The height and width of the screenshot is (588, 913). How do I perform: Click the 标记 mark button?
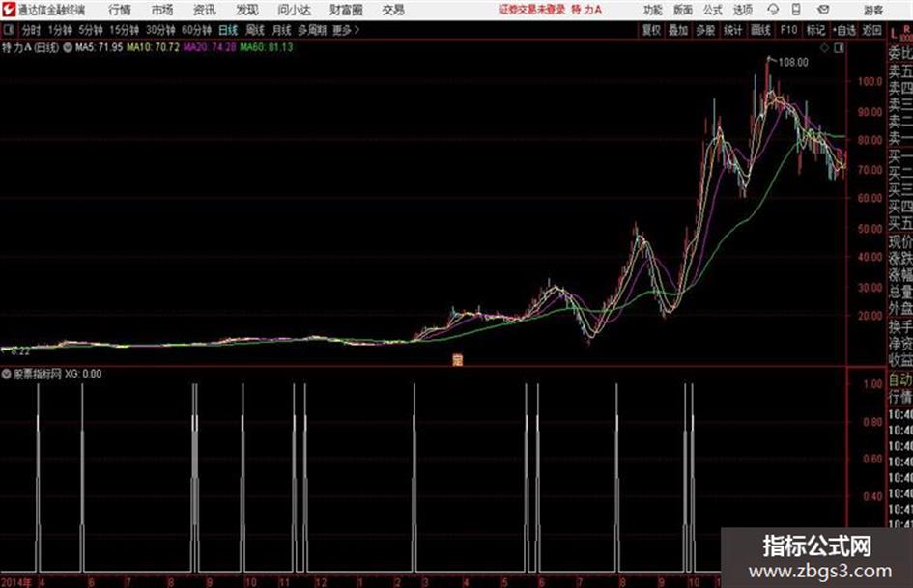click(x=815, y=30)
